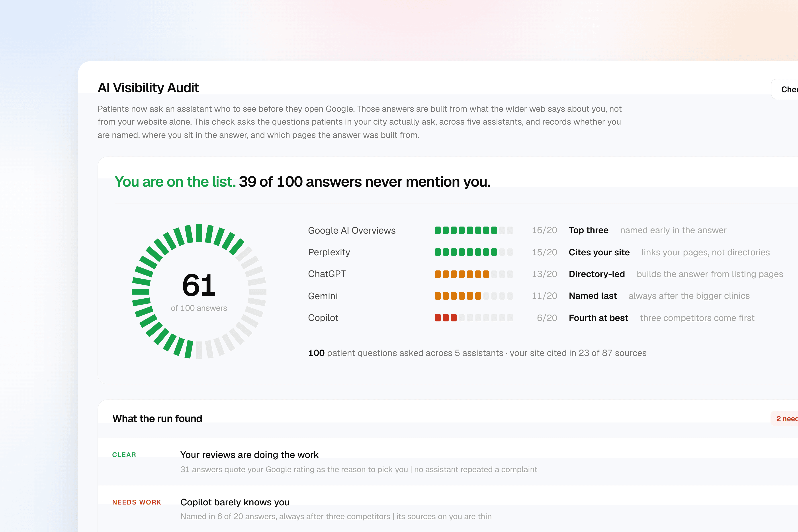Image resolution: width=798 pixels, height=532 pixels.
Task: Click named early in the answer description
Action: pyautogui.click(x=673, y=230)
